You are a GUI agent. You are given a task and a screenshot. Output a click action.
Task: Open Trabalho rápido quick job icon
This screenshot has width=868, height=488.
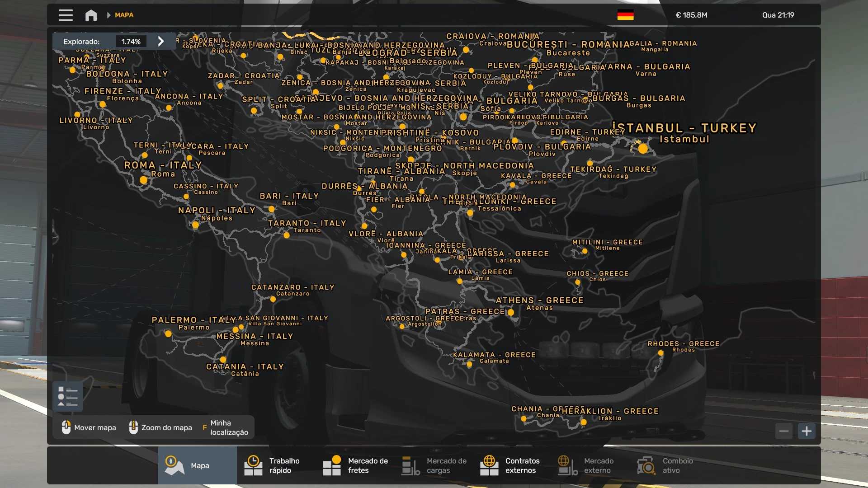pos(253,465)
